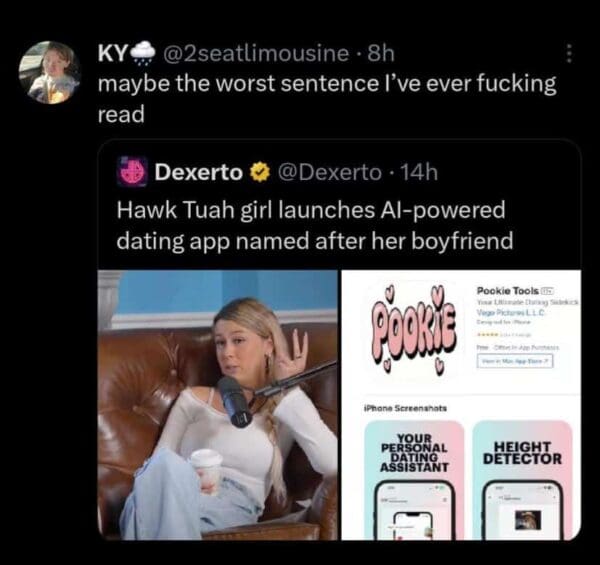Screen dimensions: 600x565
Task: Open the photo of woman on couch
Action: (x=218, y=405)
